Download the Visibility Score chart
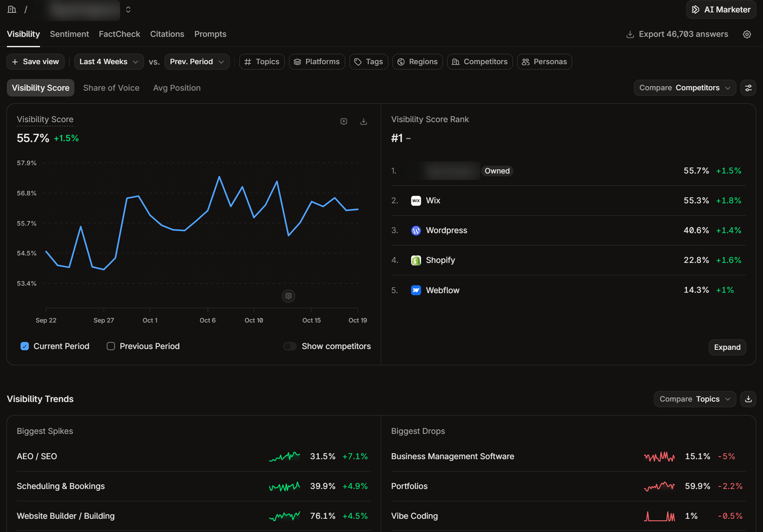The height and width of the screenshot is (532, 763). [x=364, y=122]
